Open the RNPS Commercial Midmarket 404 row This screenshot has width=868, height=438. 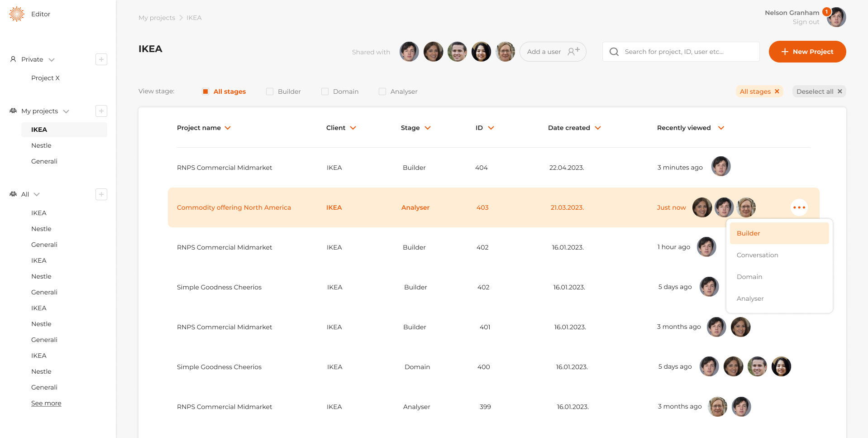(494, 168)
